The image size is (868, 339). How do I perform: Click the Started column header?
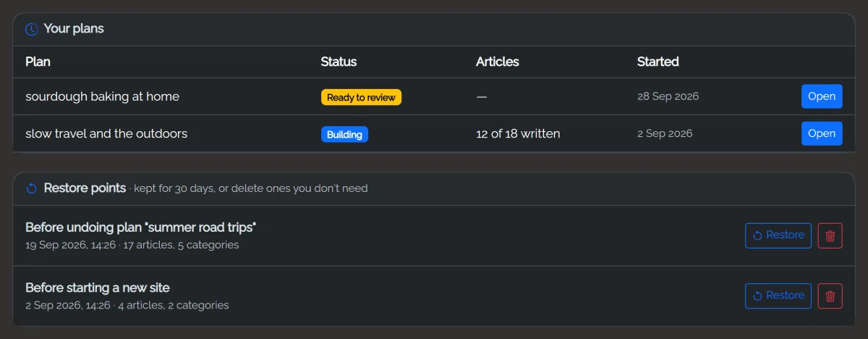[x=658, y=62]
